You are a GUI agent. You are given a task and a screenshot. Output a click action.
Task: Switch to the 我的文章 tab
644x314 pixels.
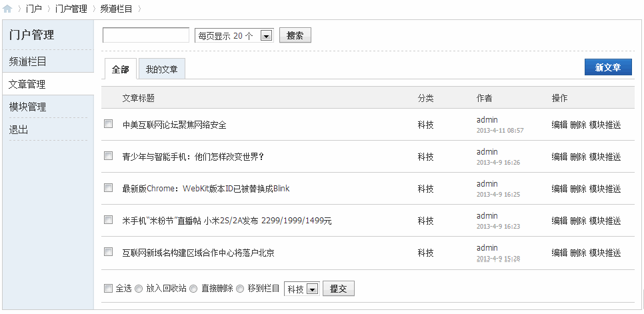pyautogui.click(x=161, y=69)
